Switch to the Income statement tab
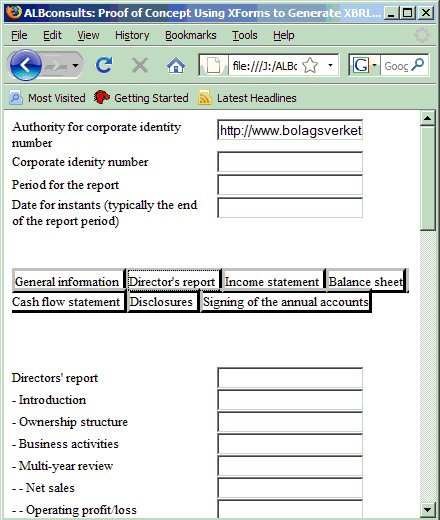This screenshot has height=520, width=440. point(272,282)
